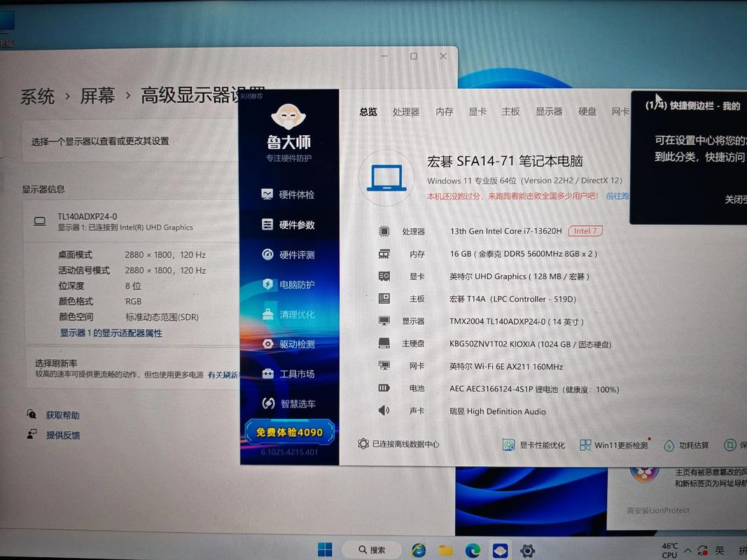
Task: Click the 内存 memory row icon
Action: pos(384,254)
